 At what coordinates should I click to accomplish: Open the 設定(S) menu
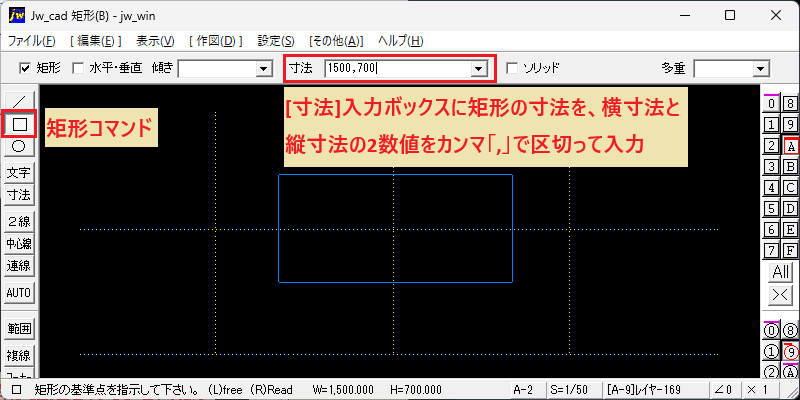[276, 41]
